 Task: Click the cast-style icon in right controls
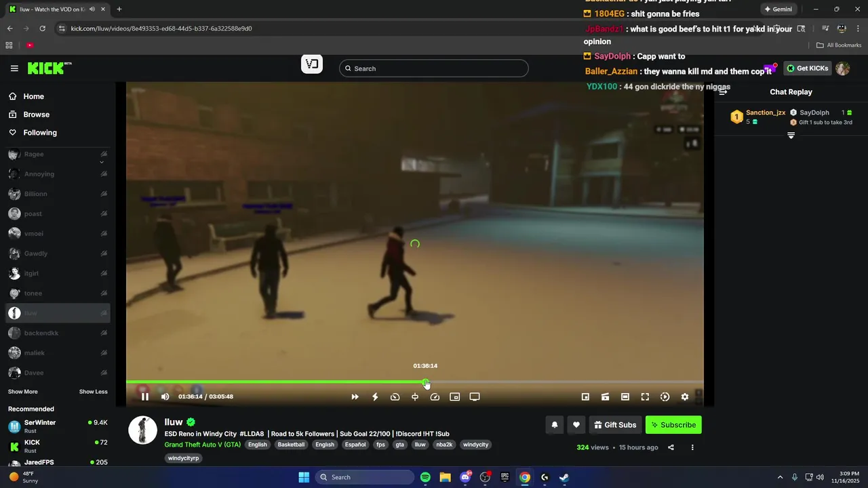[x=605, y=396]
